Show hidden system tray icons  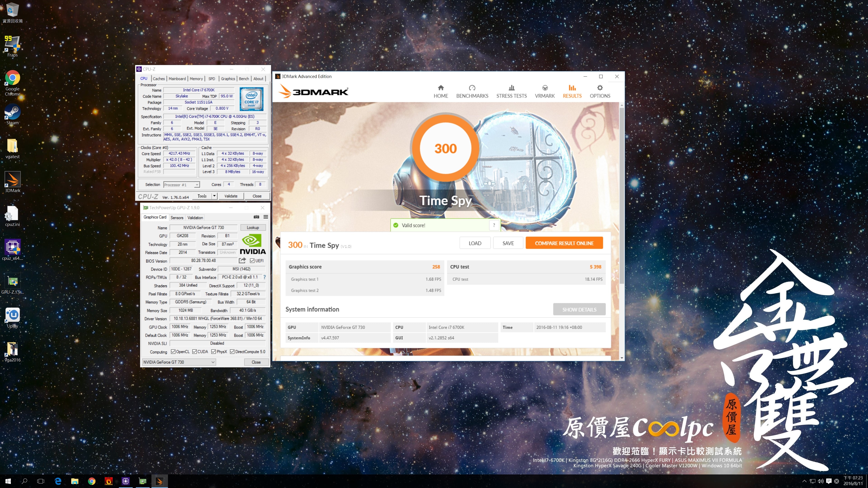pos(804,481)
